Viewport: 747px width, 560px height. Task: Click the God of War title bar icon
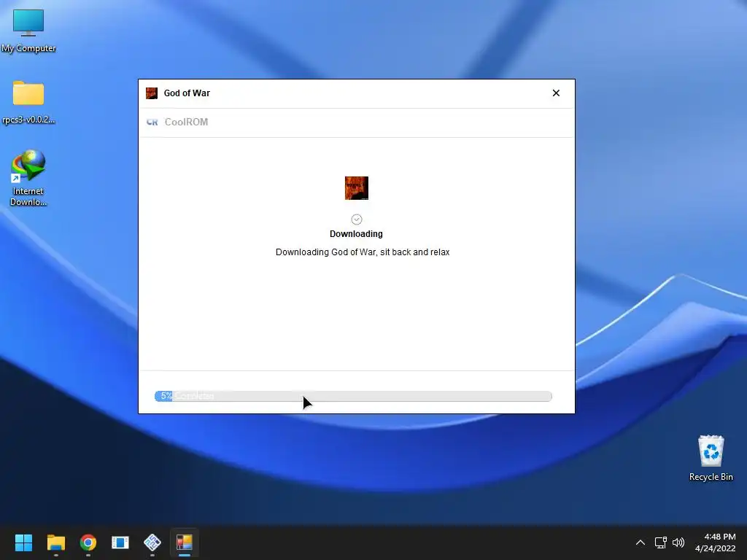[152, 93]
